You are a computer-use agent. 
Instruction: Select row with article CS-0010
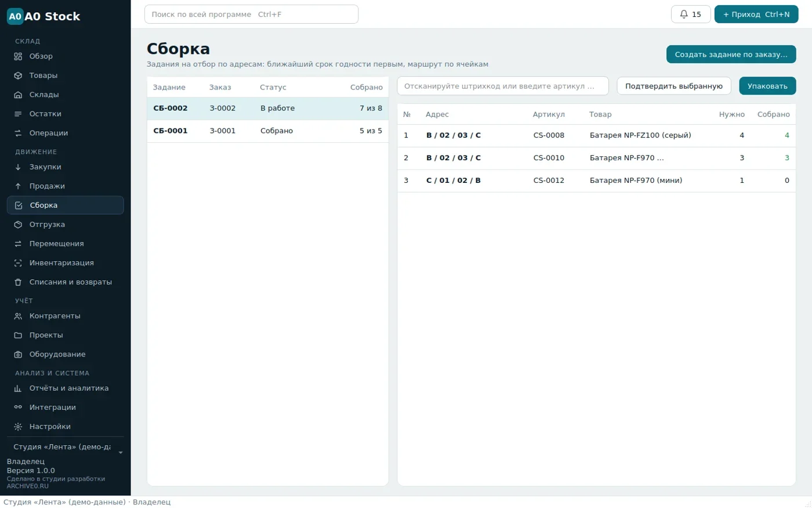click(x=596, y=158)
